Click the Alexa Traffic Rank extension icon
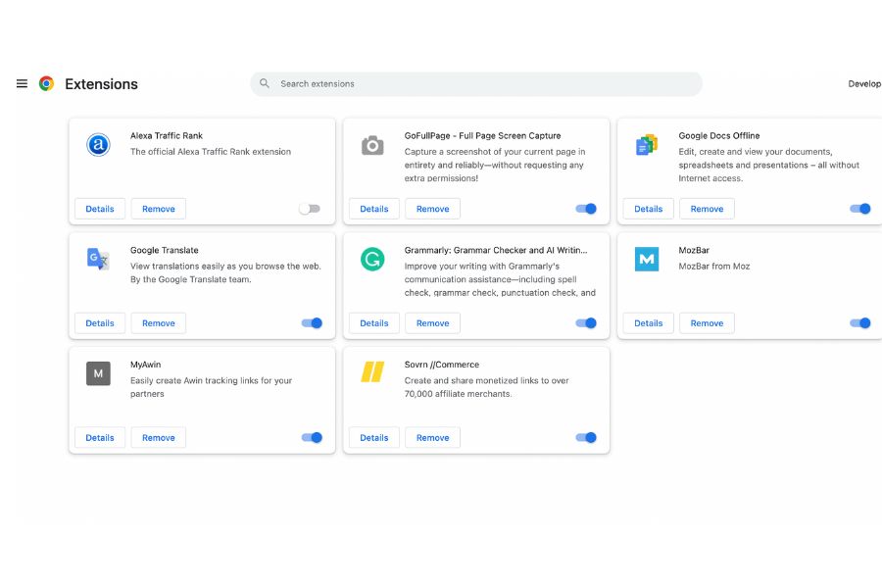 tap(97, 144)
